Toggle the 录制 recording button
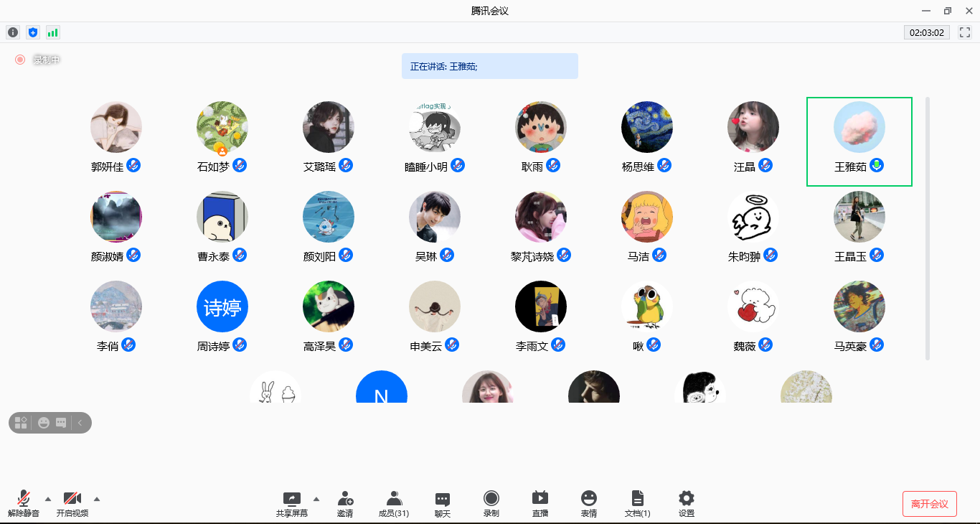Viewport: 980px width, 524px height. tap(491, 503)
